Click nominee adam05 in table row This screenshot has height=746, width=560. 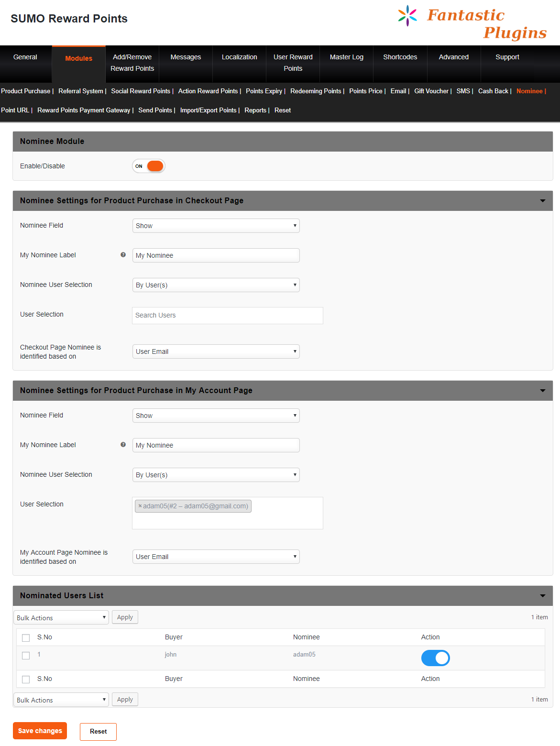click(x=304, y=654)
